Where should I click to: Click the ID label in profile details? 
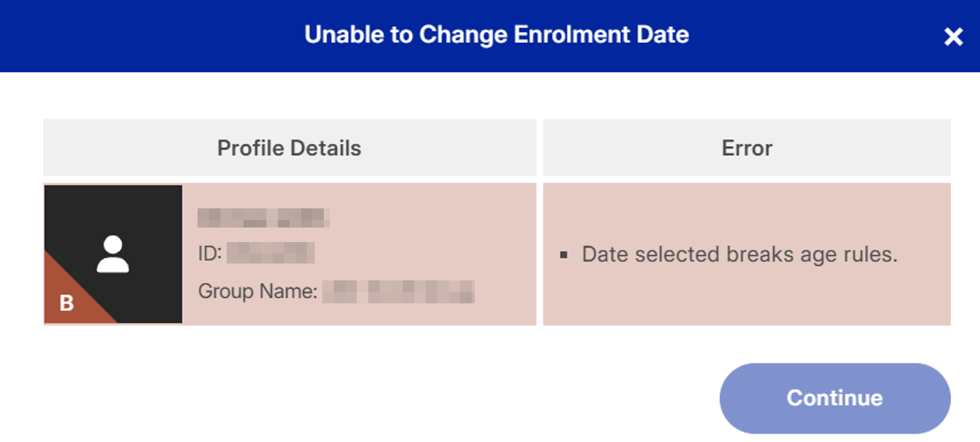(x=209, y=253)
